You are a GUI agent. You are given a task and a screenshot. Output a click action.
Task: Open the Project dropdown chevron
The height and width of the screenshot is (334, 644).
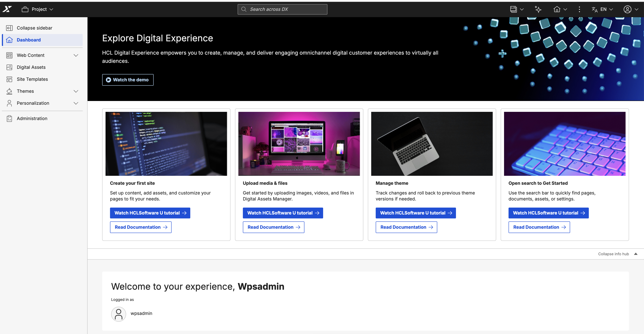51,9
